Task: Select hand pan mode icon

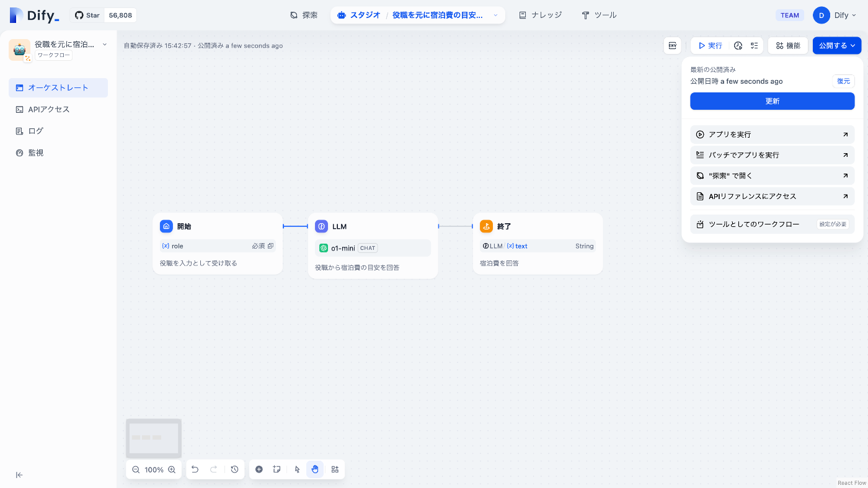Action: point(315,469)
